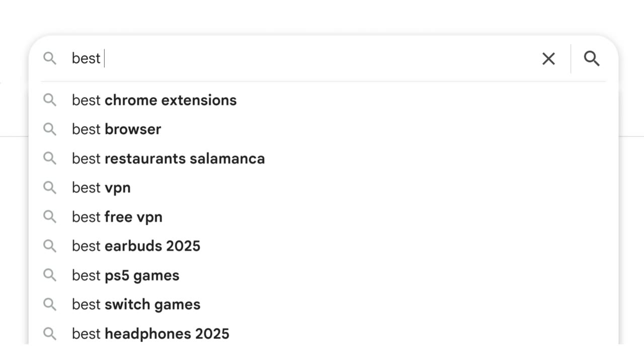Pick "best restaurants salamanca" suggestion
The image size is (644, 362).
tap(323, 158)
